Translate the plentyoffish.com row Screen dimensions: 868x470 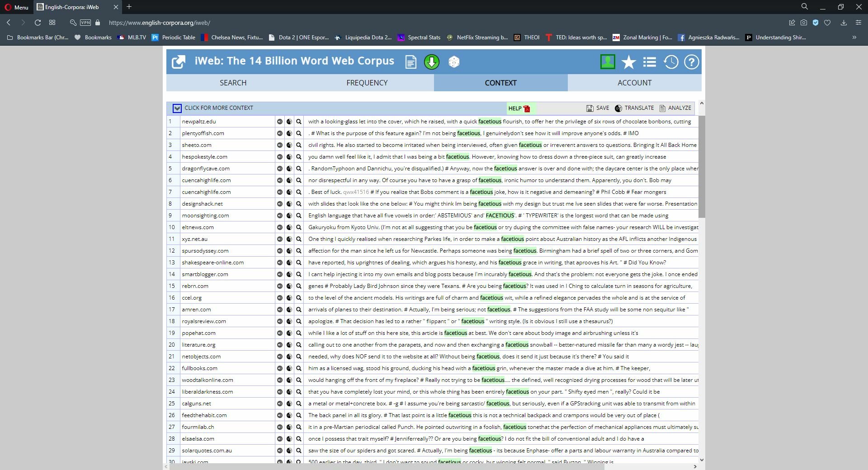289,133
